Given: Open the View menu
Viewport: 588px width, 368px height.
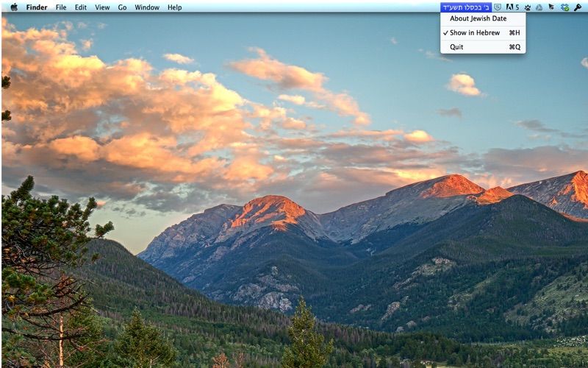Looking at the screenshot, I should 102,7.
